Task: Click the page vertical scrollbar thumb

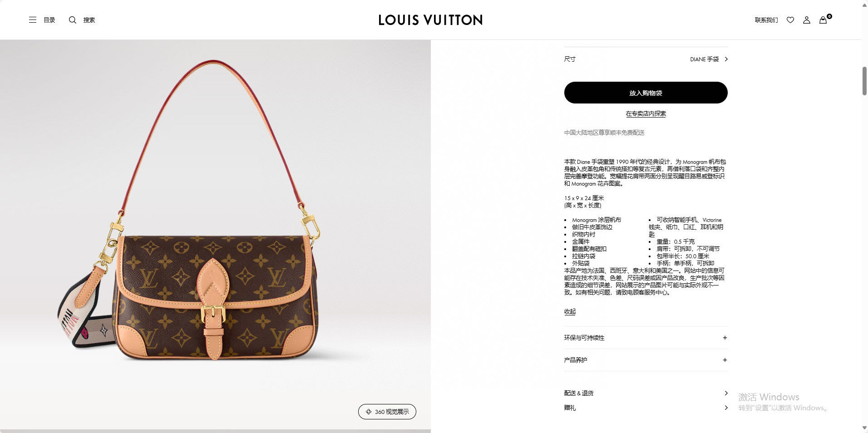Action: [864, 81]
